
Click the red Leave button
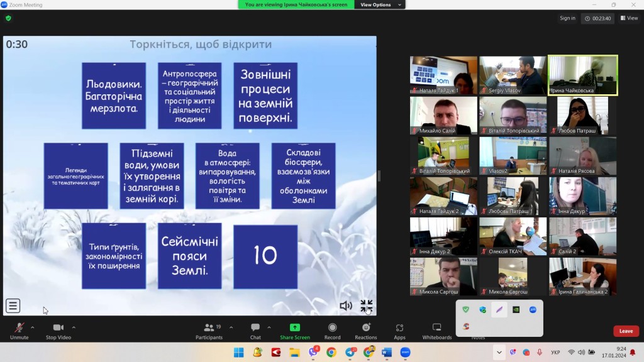tap(626, 331)
